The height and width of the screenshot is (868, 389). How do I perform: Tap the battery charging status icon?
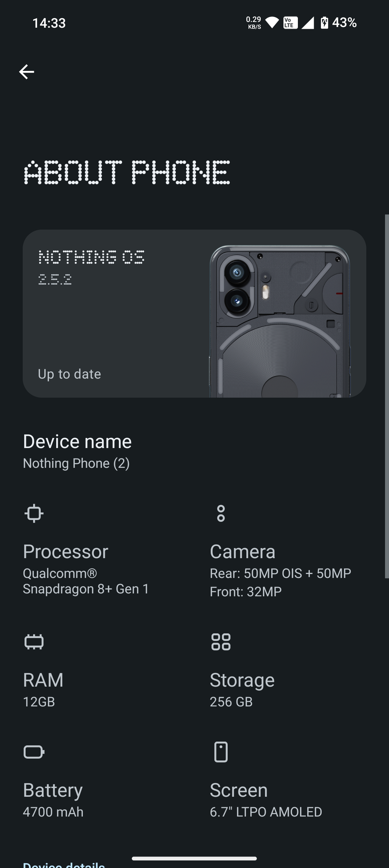pos(325,23)
